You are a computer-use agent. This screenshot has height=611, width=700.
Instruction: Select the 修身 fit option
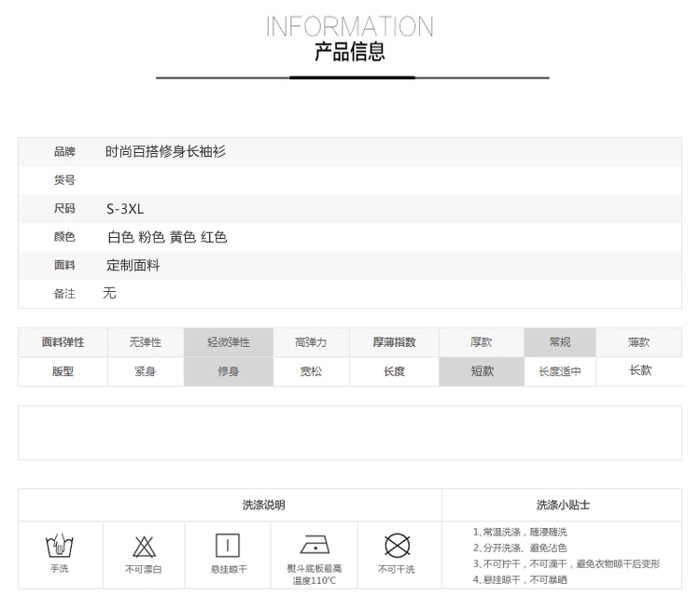click(229, 371)
